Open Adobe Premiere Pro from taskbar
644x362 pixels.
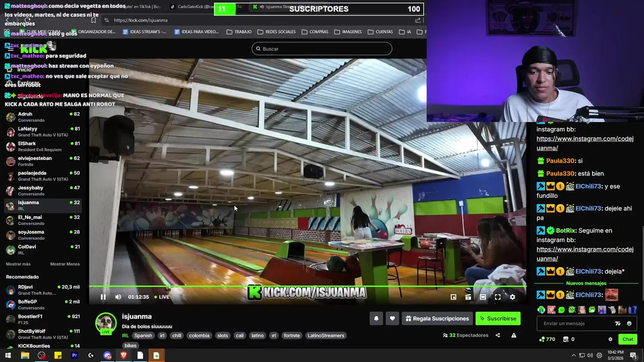click(x=74, y=355)
